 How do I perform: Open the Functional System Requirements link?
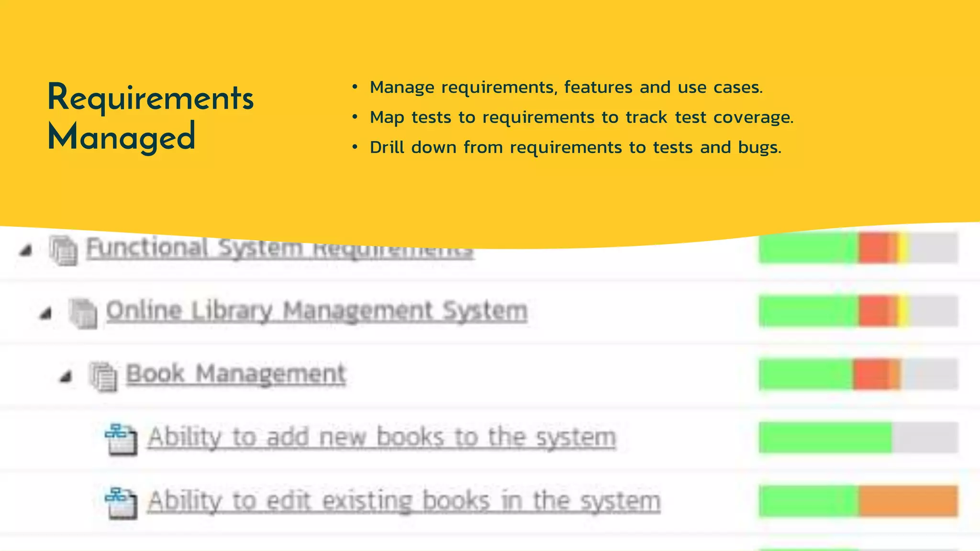(280, 249)
